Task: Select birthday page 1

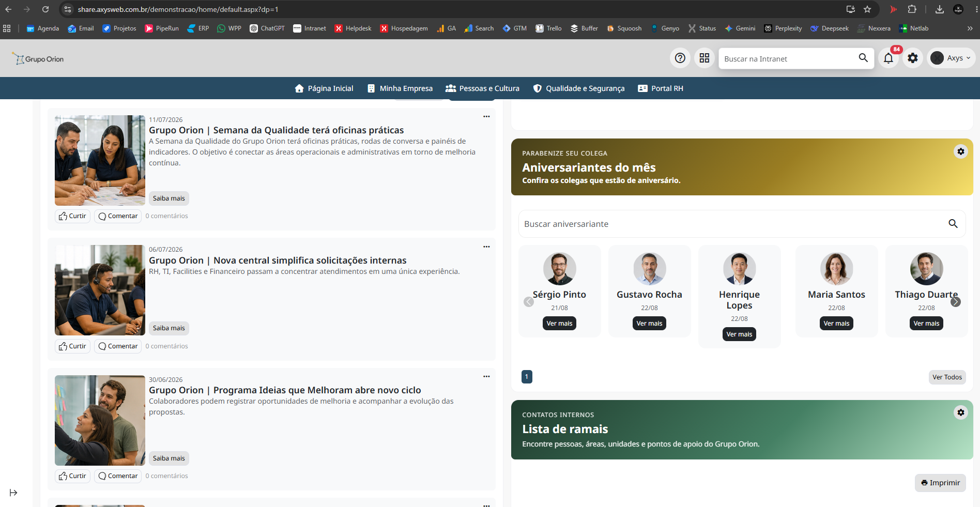Action: pos(527,377)
